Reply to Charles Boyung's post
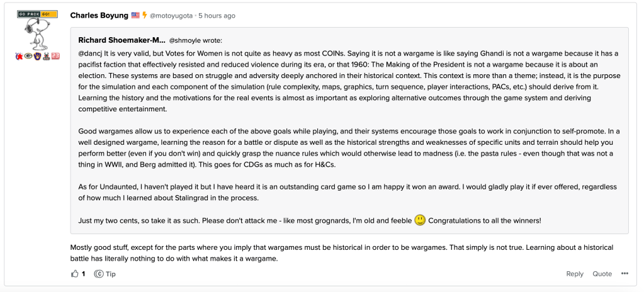Screen dimensions: 644x292 [574, 274]
